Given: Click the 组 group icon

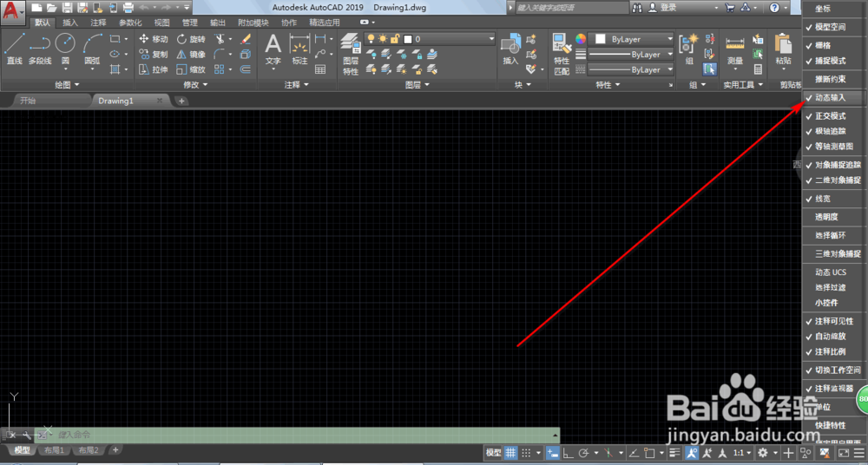Looking at the screenshot, I should tap(689, 49).
